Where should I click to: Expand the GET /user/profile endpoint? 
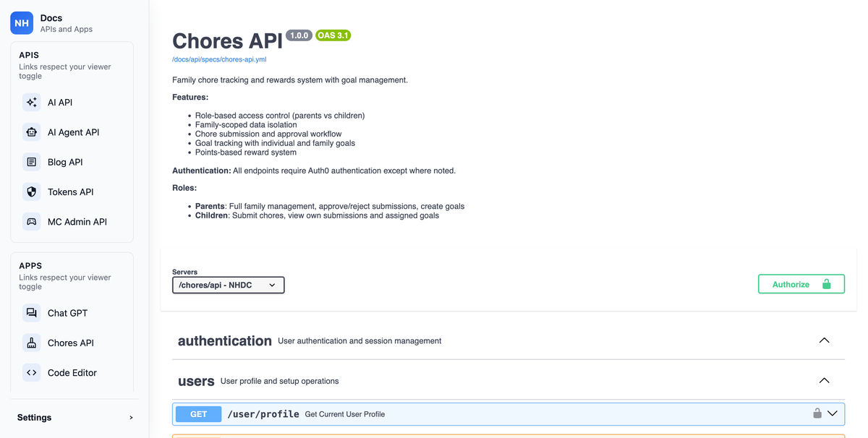click(833, 413)
